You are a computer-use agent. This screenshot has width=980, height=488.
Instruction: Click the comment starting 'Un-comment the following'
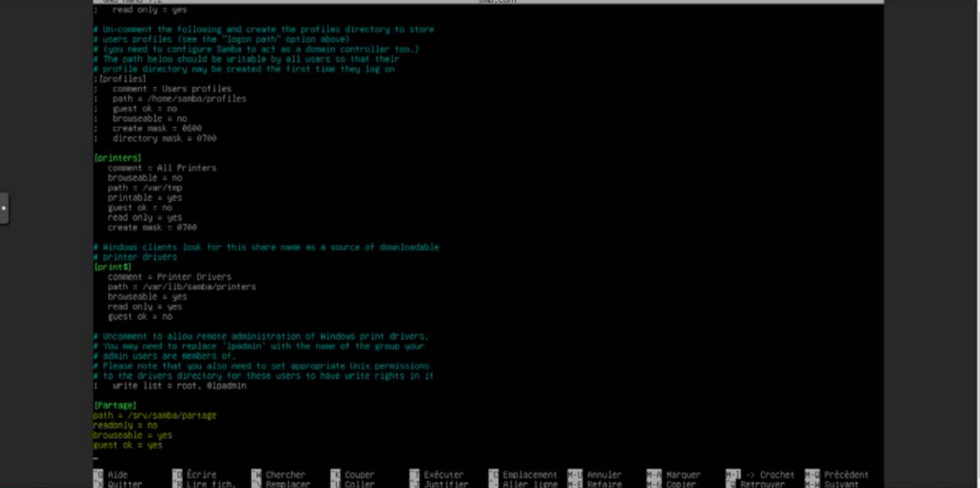(x=264, y=30)
